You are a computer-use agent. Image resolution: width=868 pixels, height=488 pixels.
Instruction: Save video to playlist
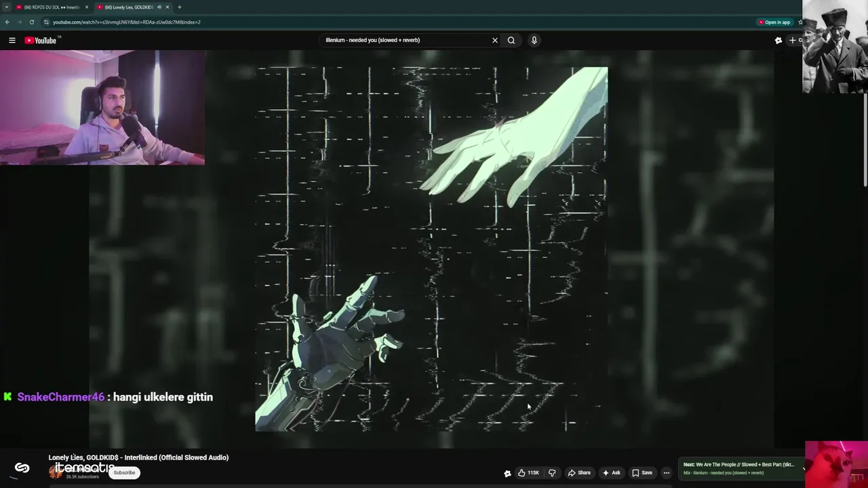pyautogui.click(x=642, y=472)
